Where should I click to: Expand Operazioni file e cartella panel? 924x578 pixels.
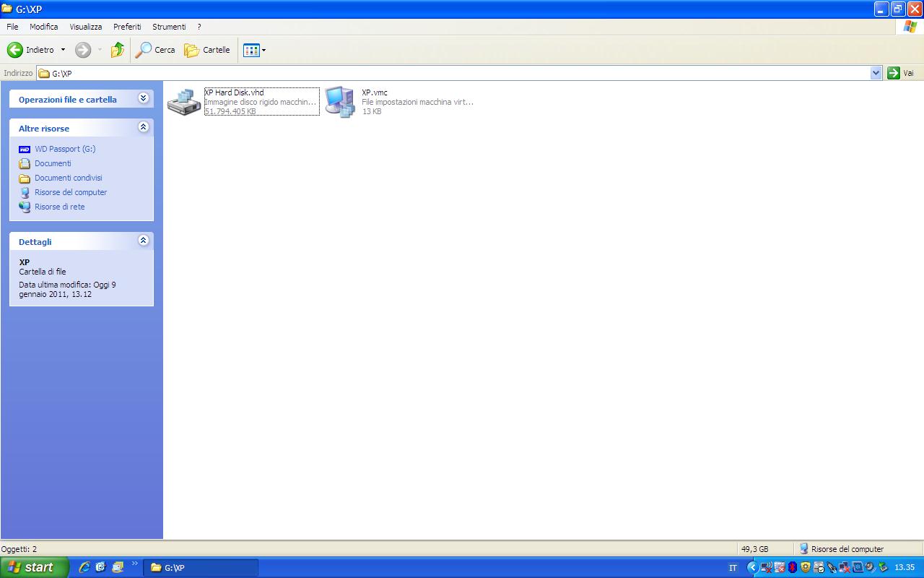143,98
